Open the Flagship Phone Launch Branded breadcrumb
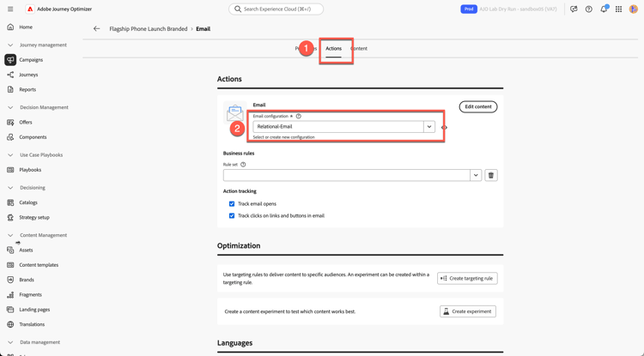This screenshot has width=644, height=356. (x=149, y=28)
